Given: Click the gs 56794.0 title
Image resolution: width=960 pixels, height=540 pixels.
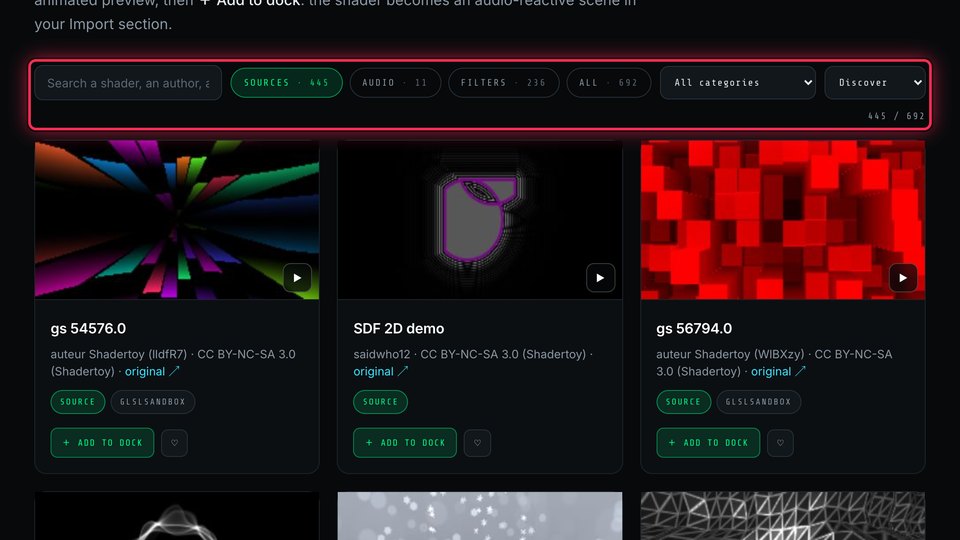Looking at the screenshot, I should point(694,329).
